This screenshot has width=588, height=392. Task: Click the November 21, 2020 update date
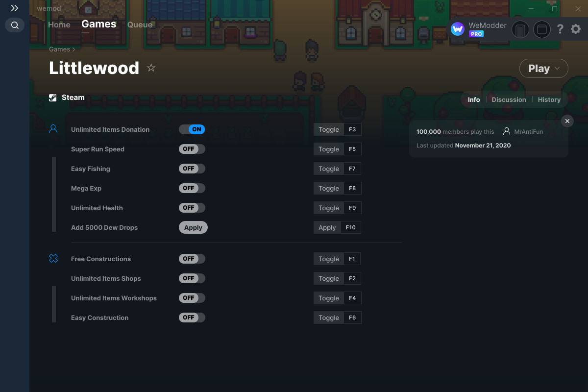pyautogui.click(x=483, y=146)
